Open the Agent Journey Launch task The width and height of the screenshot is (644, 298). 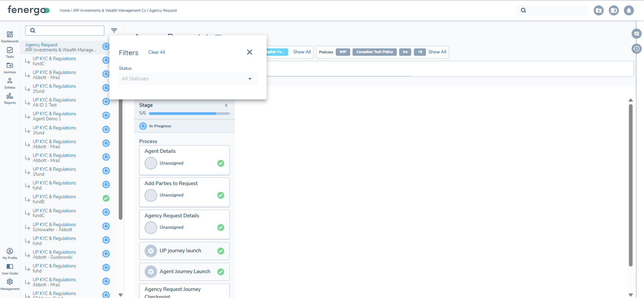184,272
